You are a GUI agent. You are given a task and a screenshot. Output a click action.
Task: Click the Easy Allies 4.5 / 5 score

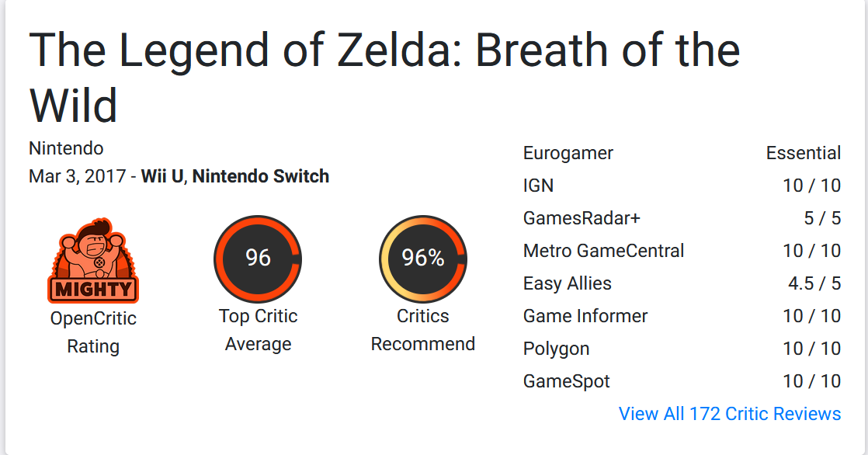pos(814,283)
